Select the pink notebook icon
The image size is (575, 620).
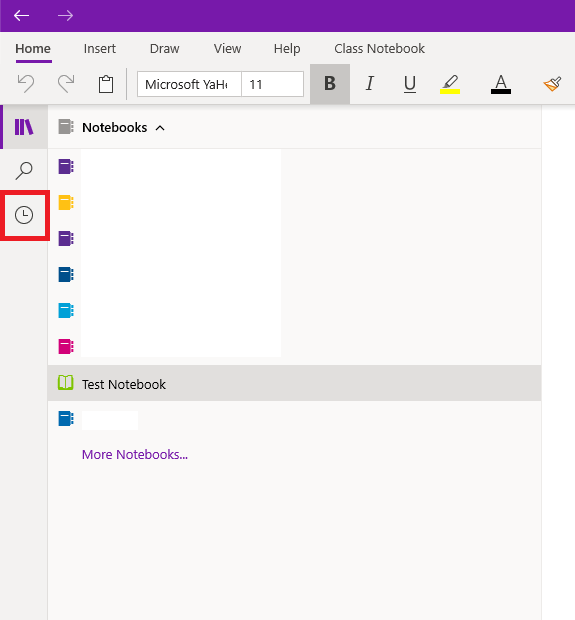click(66, 346)
